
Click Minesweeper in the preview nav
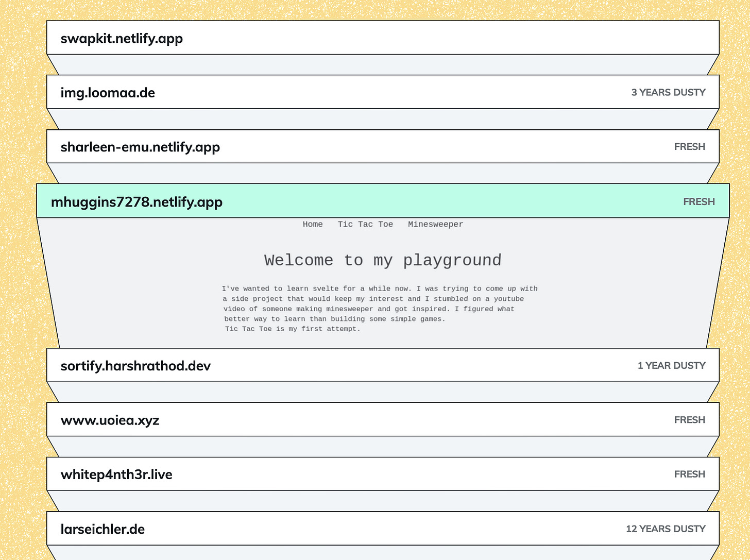coord(436,224)
